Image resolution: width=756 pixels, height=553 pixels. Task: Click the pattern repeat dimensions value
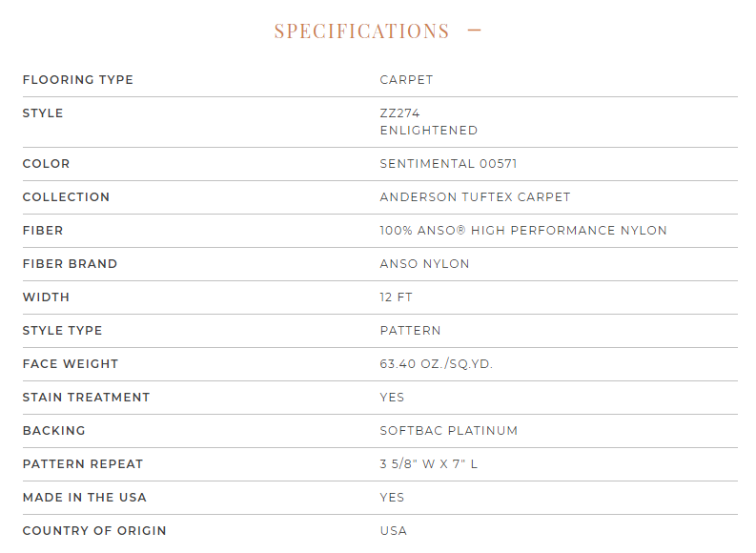click(429, 463)
